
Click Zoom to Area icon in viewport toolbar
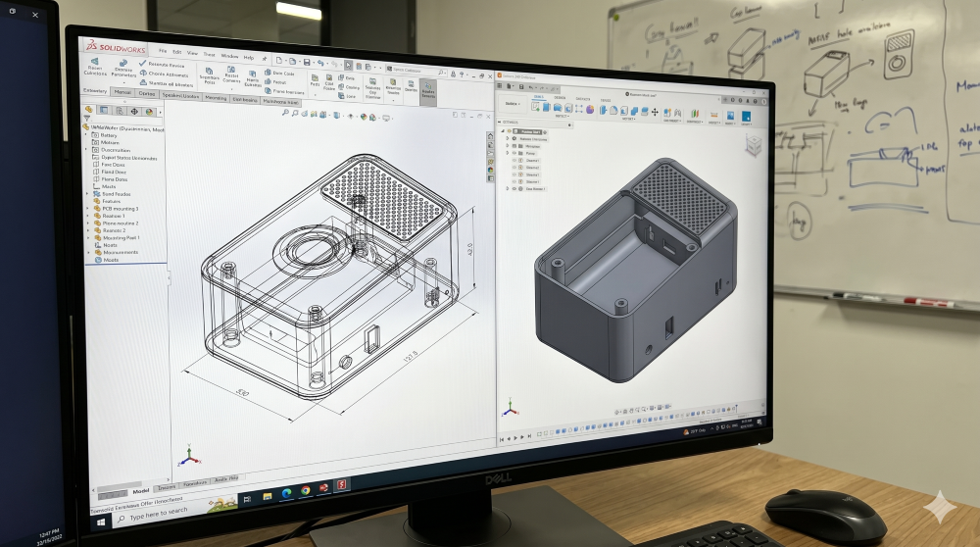(x=296, y=113)
